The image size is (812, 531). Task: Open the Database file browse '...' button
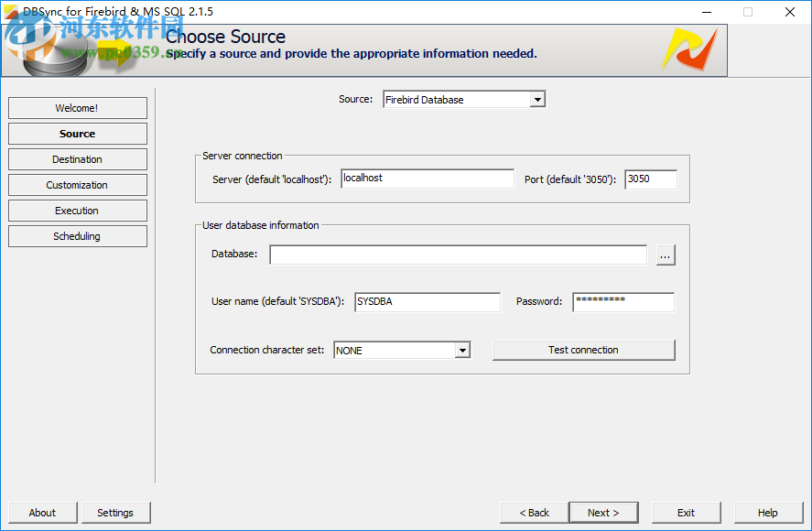(666, 255)
